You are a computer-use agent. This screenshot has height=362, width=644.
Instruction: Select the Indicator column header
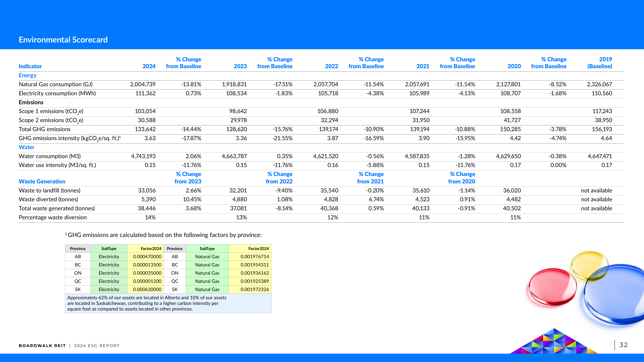(x=30, y=66)
